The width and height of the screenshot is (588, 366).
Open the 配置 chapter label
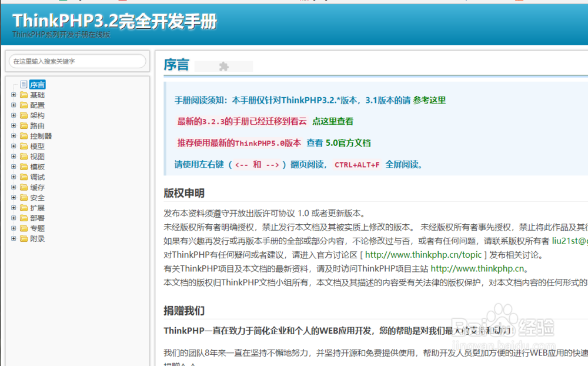[37, 105]
